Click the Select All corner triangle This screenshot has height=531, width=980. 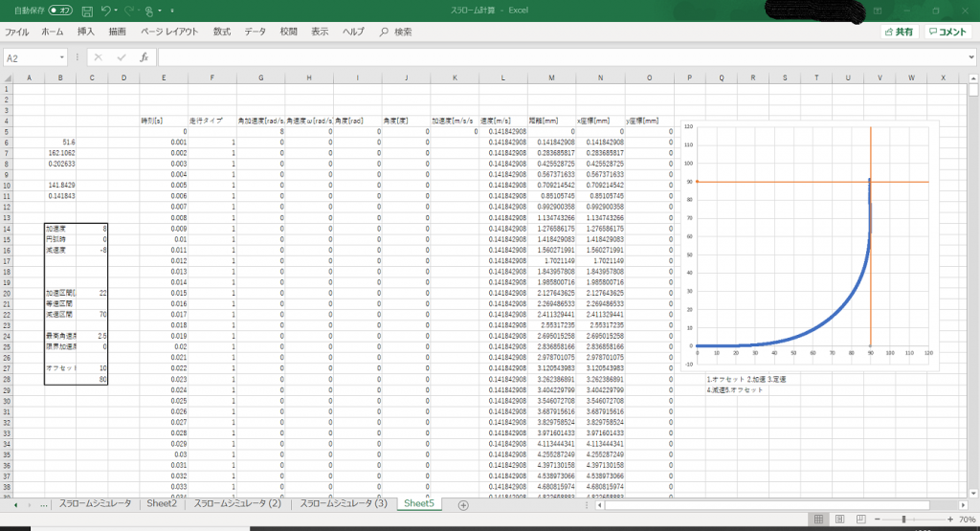coord(7,78)
